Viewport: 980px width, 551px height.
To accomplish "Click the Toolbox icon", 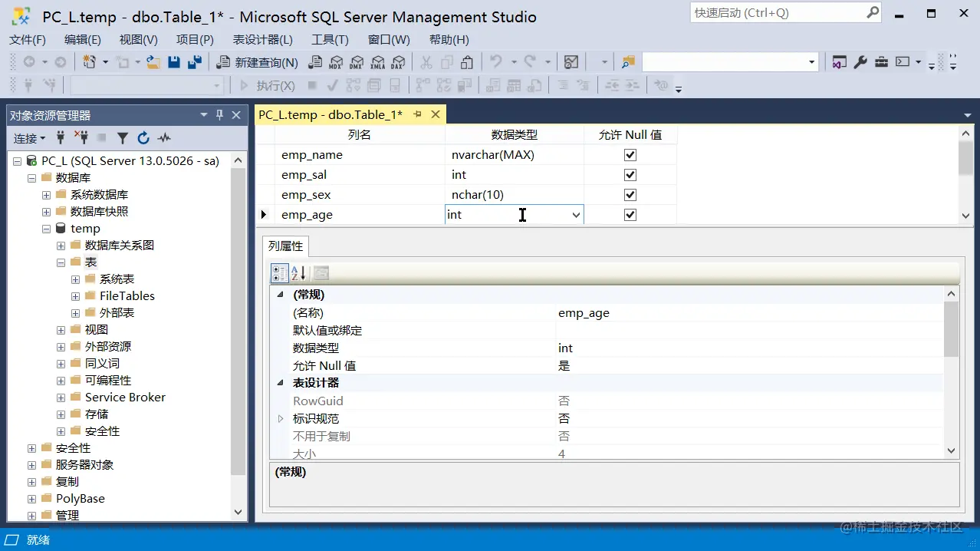I will click(881, 62).
